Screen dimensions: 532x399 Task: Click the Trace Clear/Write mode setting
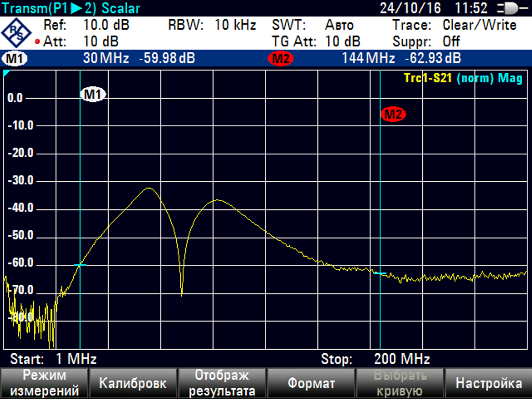coord(479,25)
